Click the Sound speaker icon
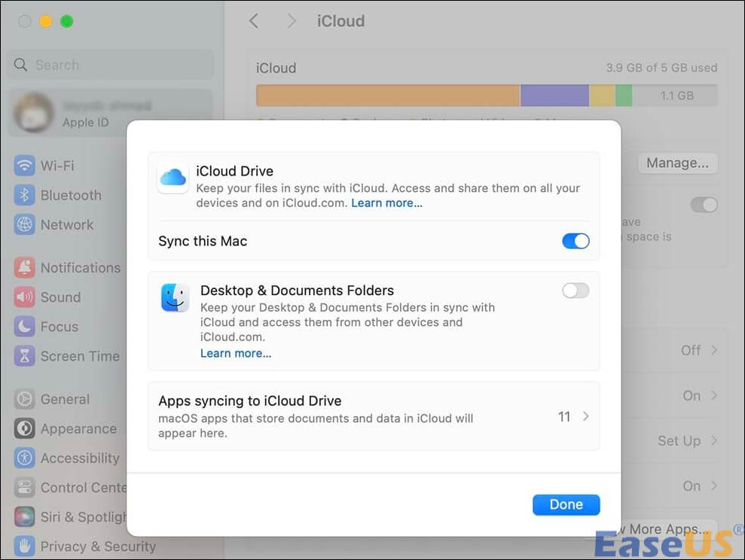 click(x=25, y=297)
